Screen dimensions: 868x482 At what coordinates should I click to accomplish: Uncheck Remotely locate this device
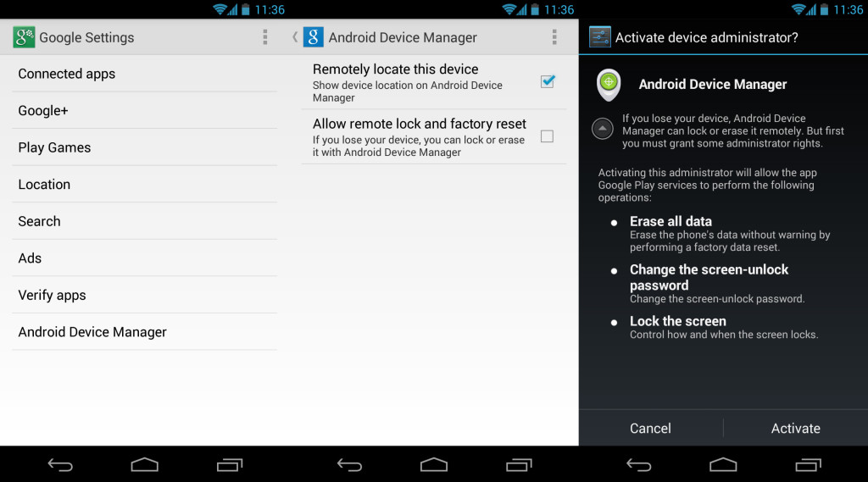pyautogui.click(x=548, y=81)
